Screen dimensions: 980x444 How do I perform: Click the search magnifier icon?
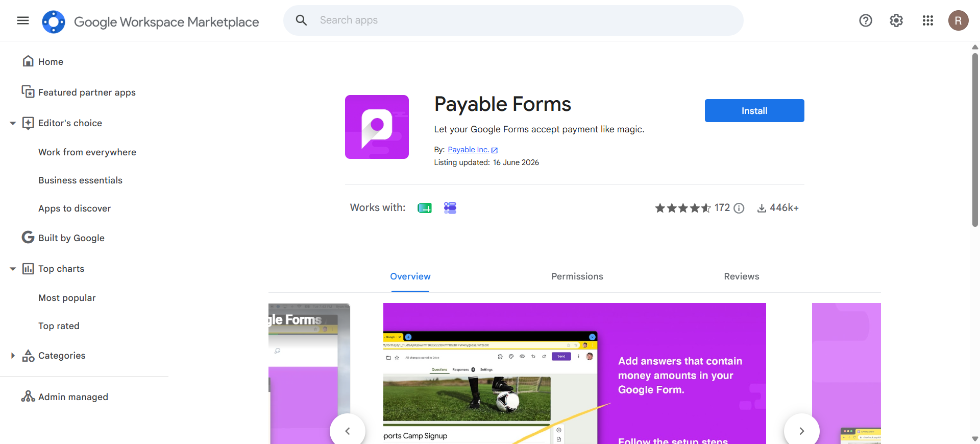pos(302,20)
